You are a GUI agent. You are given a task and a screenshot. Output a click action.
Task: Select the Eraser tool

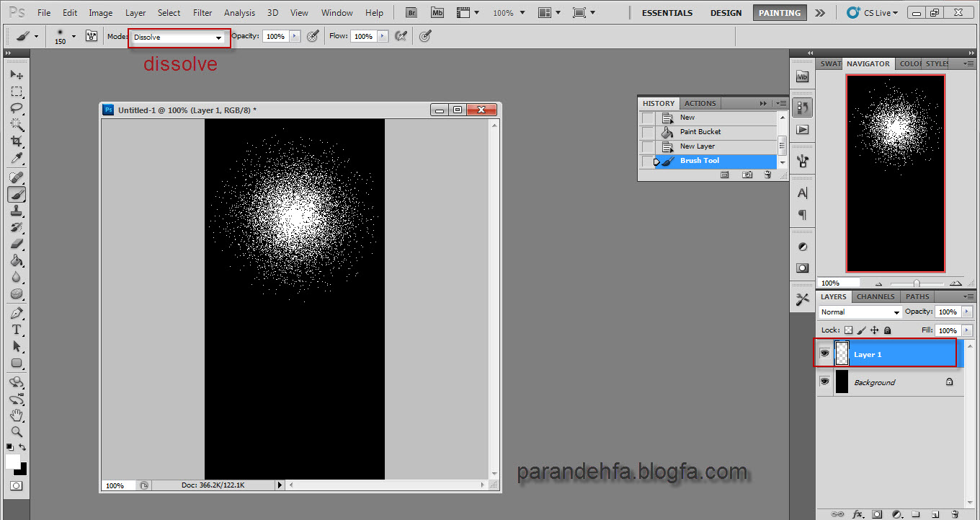click(x=17, y=244)
